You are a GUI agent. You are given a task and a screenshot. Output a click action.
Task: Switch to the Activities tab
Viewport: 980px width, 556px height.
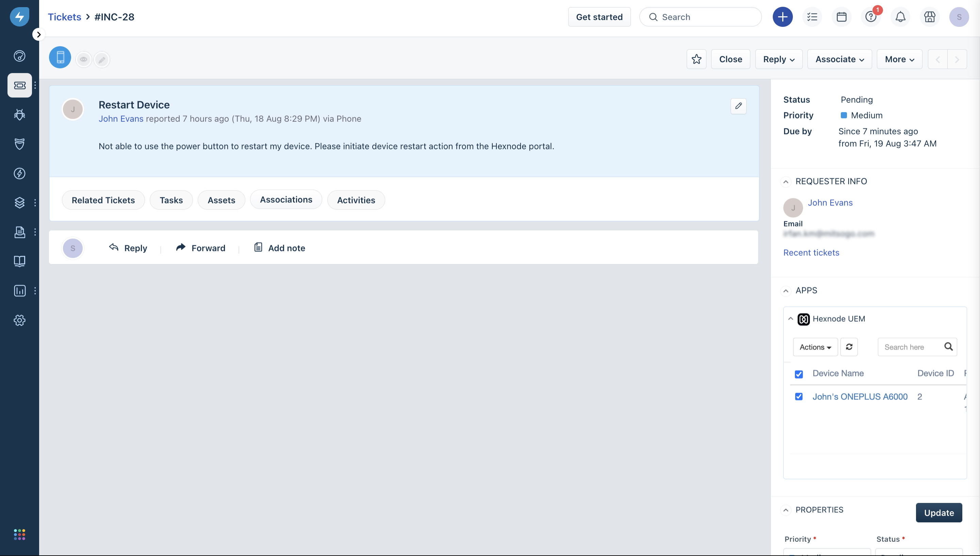(x=356, y=200)
